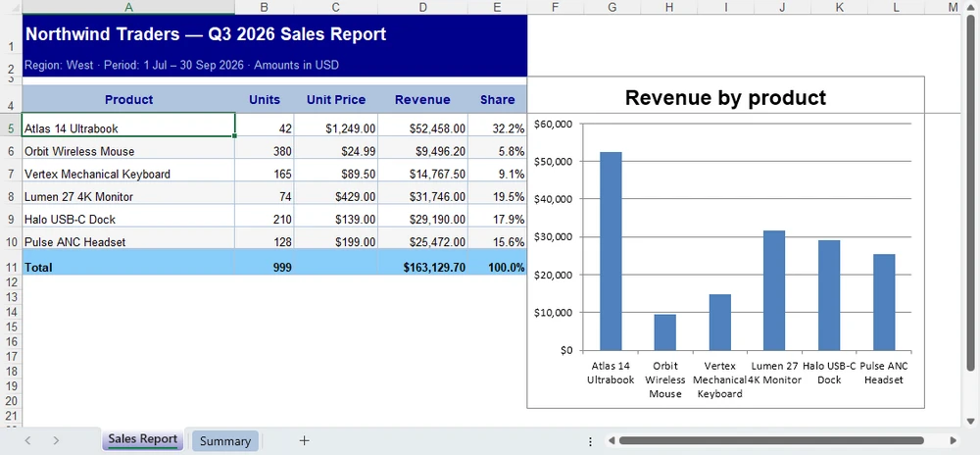Go to the previous sheet using the left arrow
This screenshot has height=455, width=980.
pyautogui.click(x=27, y=440)
